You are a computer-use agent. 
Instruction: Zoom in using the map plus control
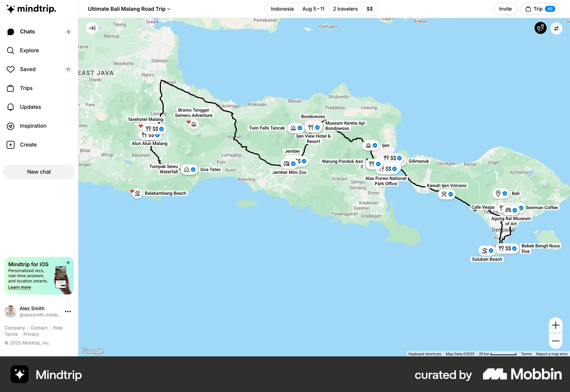click(556, 325)
